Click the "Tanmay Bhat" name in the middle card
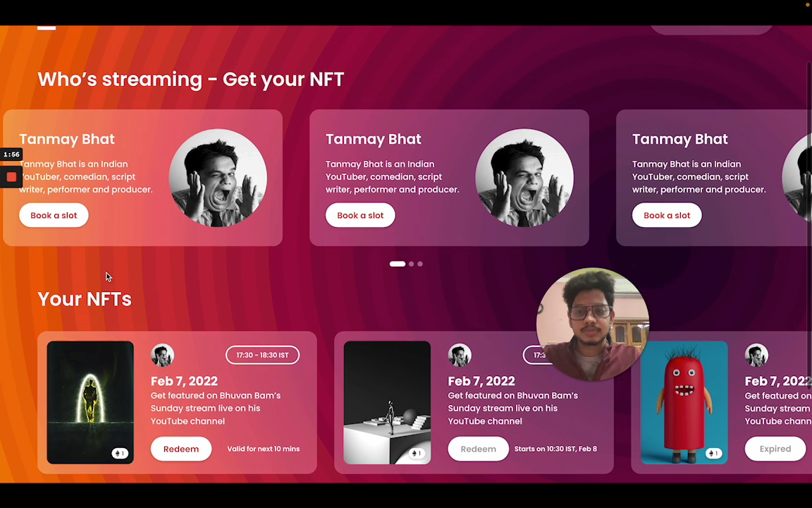This screenshot has width=812, height=508. tap(374, 139)
